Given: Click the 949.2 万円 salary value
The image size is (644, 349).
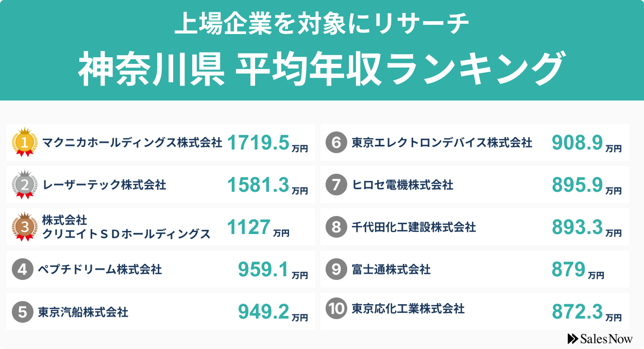Looking at the screenshot, I should coord(273,312).
